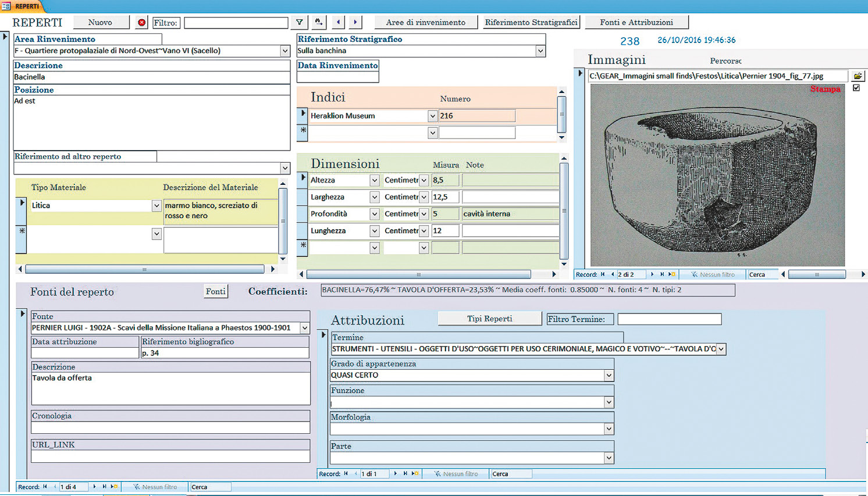Open unit dropdown for Larghezza row
868x496 pixels.
click(x=424, y=198)
